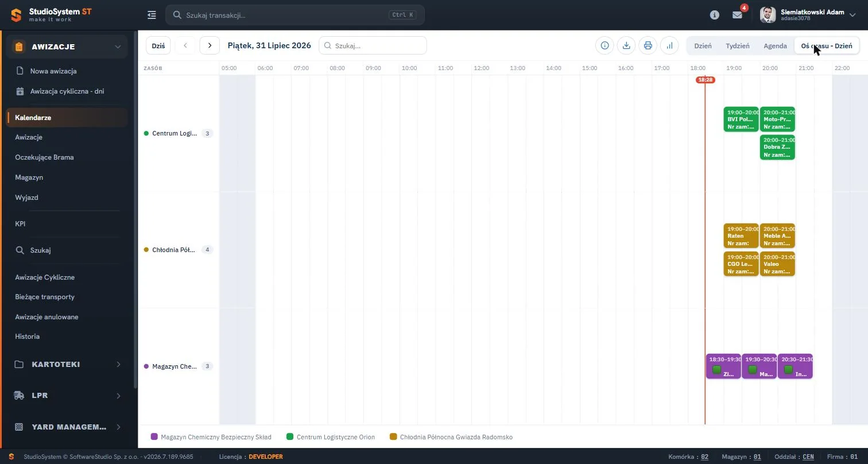Click the calendar Szukaj search box
The height and width of the screenshot is (464, 868).
coord(373,45)
